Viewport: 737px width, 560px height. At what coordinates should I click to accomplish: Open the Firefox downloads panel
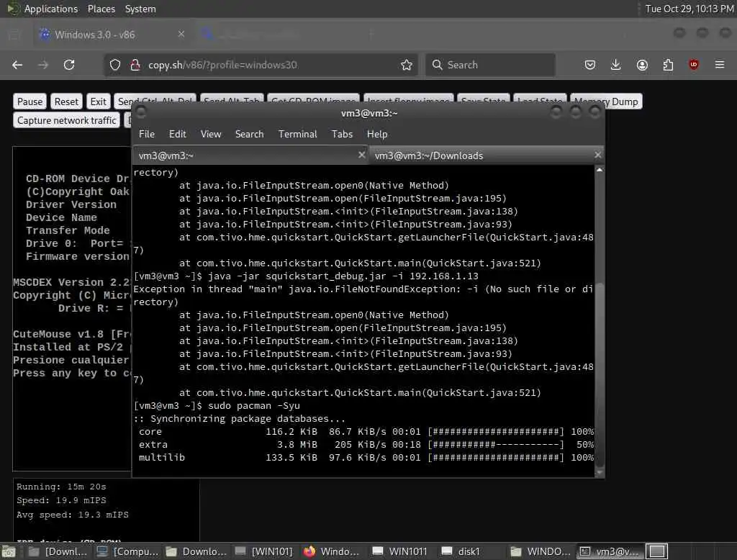point(616,65)
